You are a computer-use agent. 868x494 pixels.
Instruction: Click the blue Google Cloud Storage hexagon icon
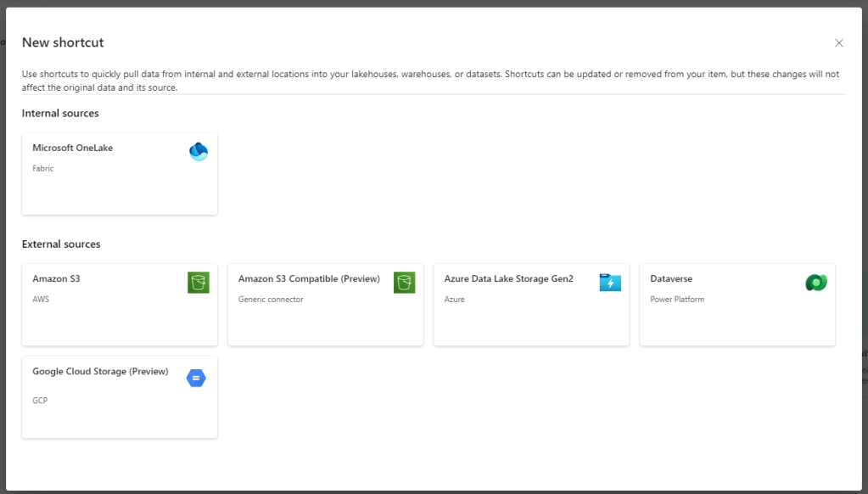(x=196, y=378)
